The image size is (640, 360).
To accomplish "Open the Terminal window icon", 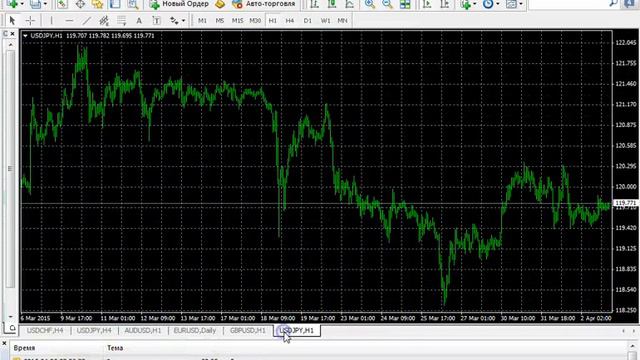I will [115, 4].
